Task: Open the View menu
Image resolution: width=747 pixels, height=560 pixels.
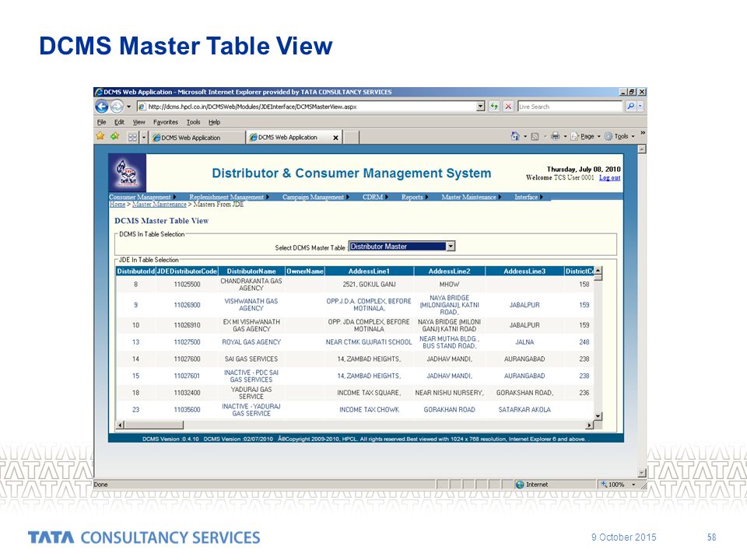Action: (139, 122)
